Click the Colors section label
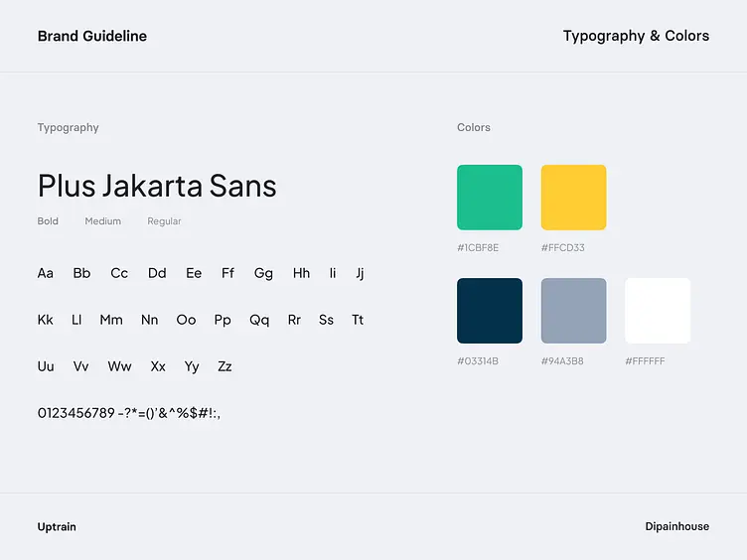 474,128
